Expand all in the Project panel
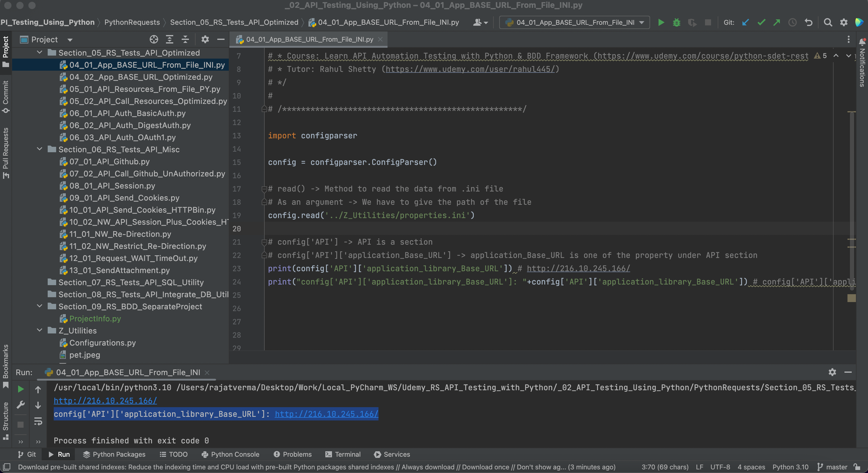This screenshot has width=868, height=473. [x=170, y=40]
